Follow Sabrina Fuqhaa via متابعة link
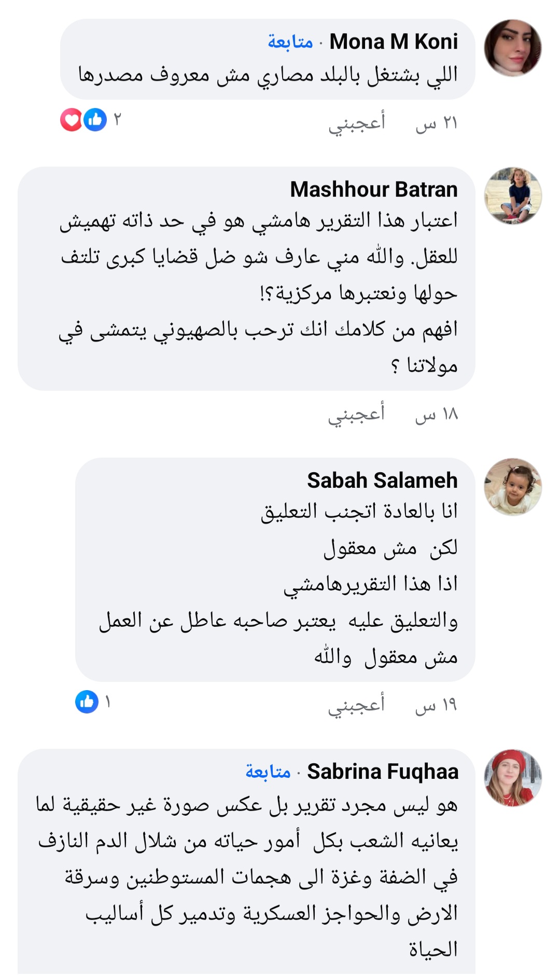 click(x=268, y=772)
